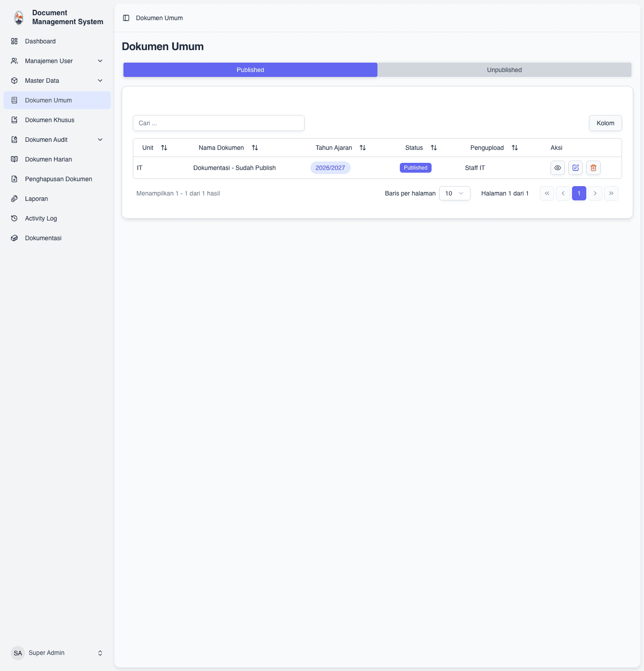Expand the Master Data menu
The height and width of the screenshot is (671, 644).
pyautogui.click(x=57, y=81)
